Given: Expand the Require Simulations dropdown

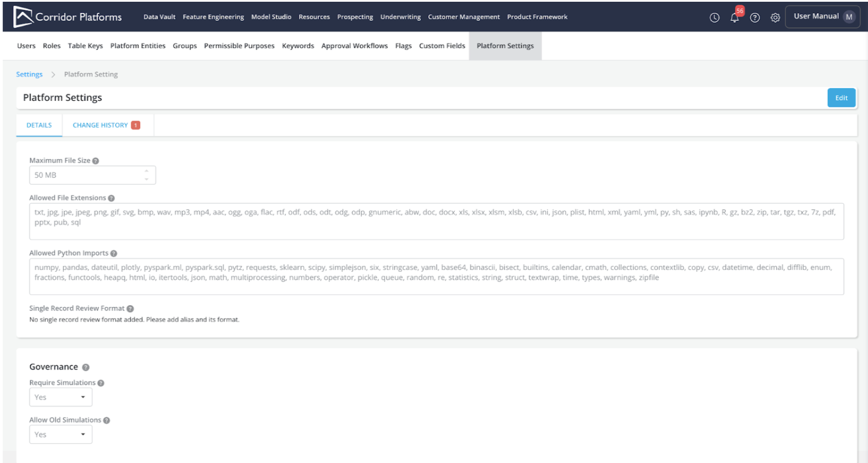Looking at the screenshot, I should tap(60, 397).
